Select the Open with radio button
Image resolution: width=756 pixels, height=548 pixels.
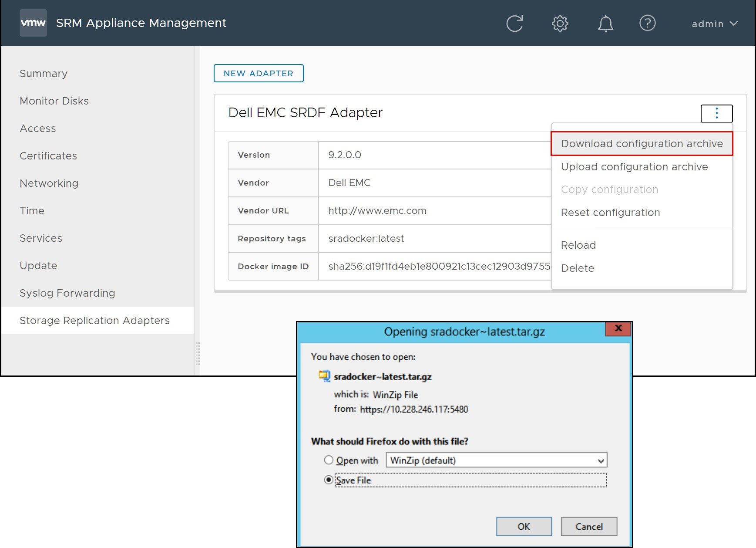coord(329,460)
